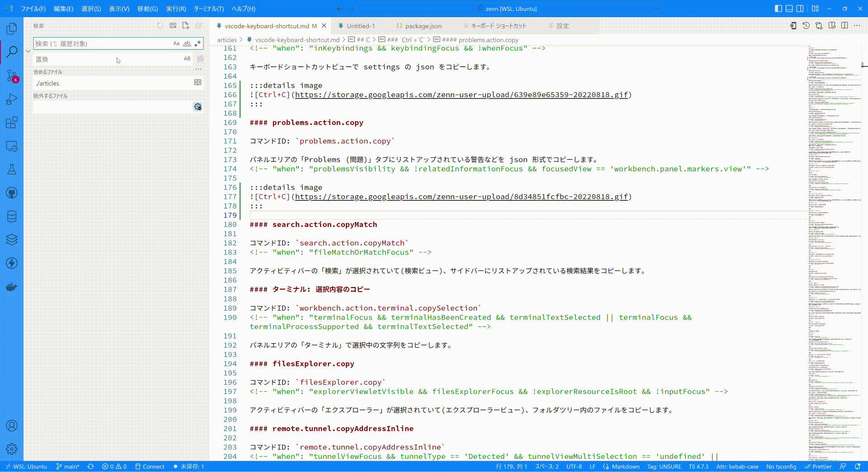
Task: Open the Source Control view with badge 6
Action: pyautogui.click(x=12, y=76)
